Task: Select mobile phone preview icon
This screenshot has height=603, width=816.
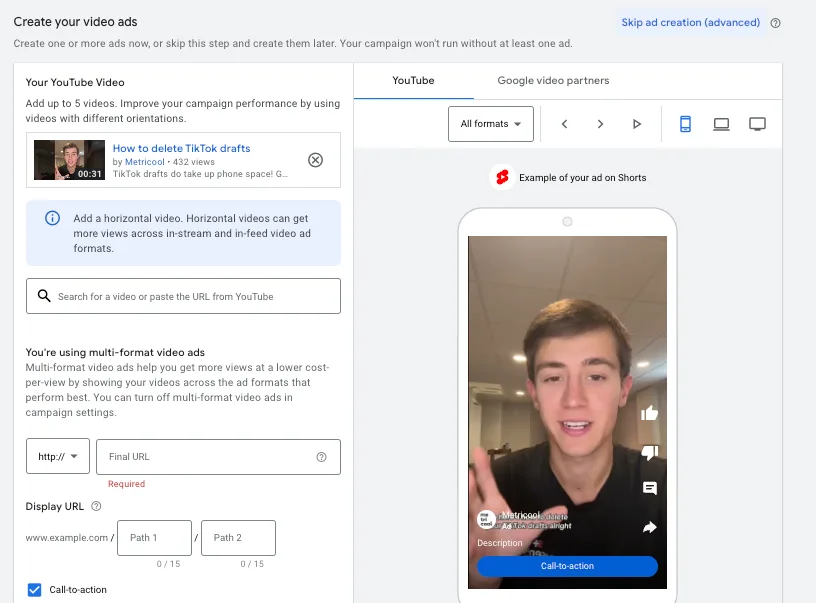Action: (685, 124)
